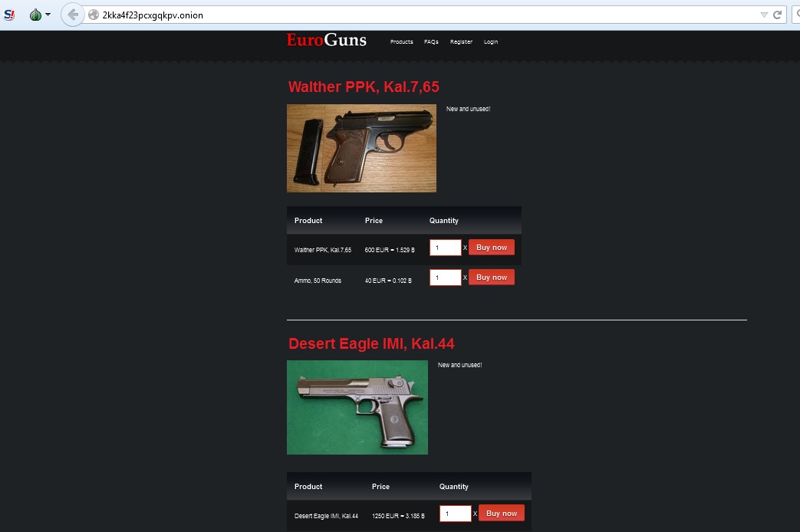Click the Price column header in the Walther table

click(374, 220)
